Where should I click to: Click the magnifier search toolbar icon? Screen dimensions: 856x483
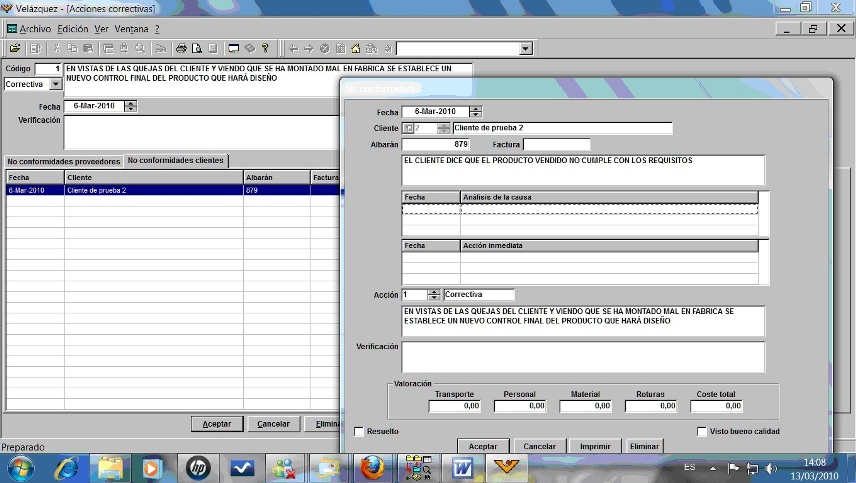click(x=140, y=49)
